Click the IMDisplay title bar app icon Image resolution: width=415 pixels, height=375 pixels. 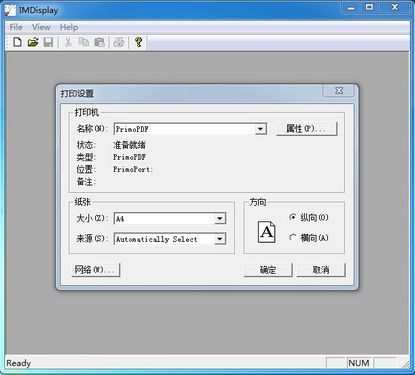(10, 10)
